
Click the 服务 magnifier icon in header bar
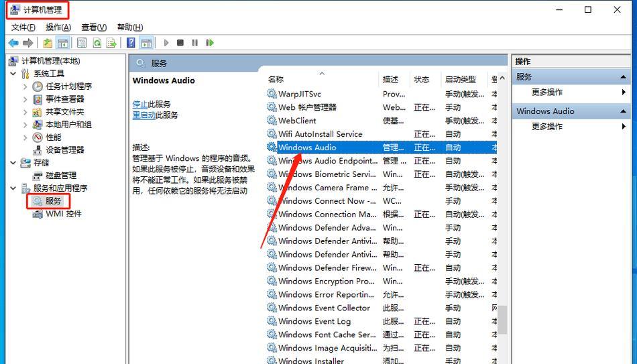click(x=141, y=63)
